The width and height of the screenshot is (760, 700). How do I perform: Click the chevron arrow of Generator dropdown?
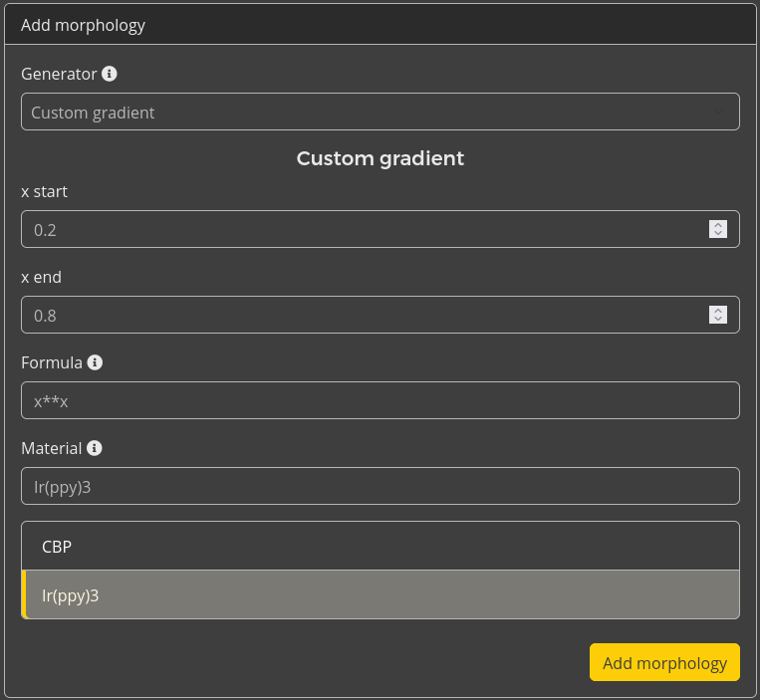click(x=720, y=113)
